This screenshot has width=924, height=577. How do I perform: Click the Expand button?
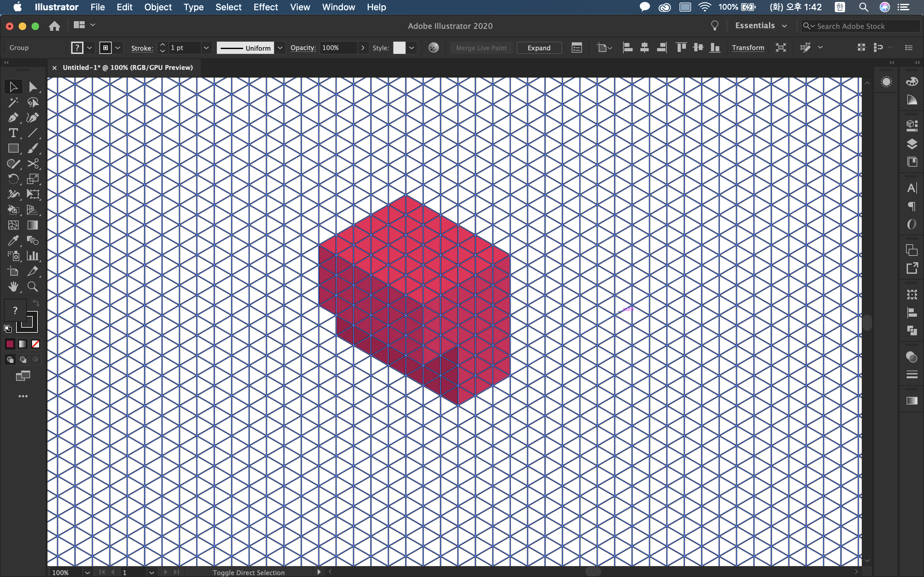539,48
